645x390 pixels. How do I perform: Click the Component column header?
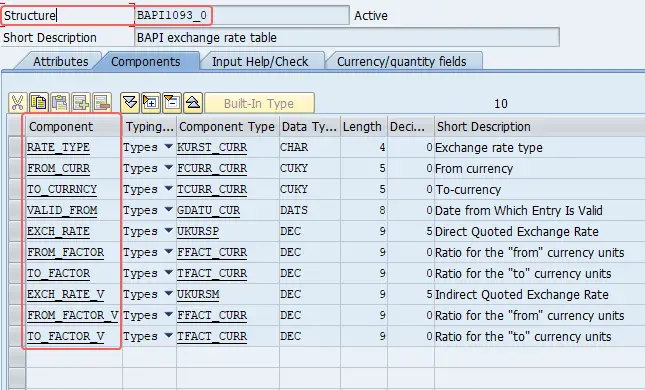[74, 127]
